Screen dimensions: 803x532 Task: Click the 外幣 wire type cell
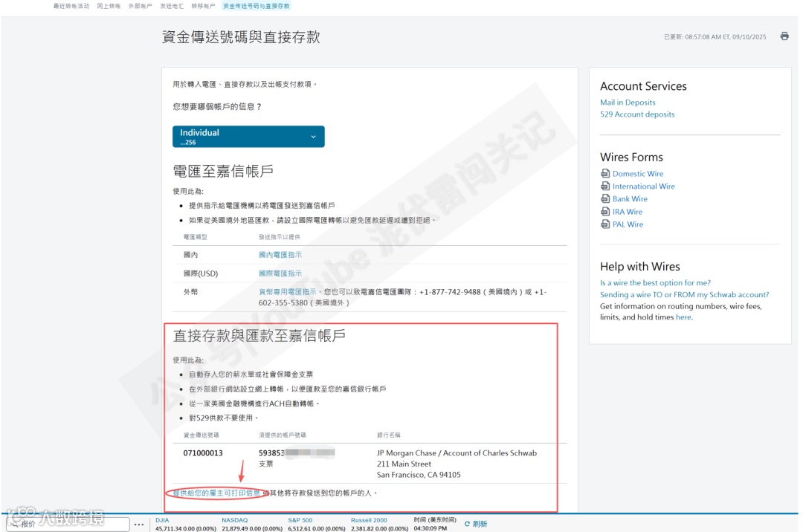click(190, 292)
